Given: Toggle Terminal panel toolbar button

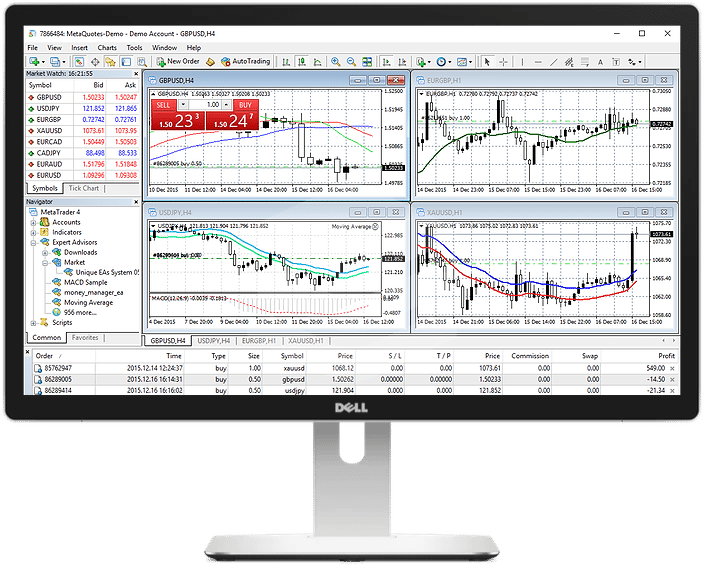Looking at the screenshot, I should [x=126, y=61].
